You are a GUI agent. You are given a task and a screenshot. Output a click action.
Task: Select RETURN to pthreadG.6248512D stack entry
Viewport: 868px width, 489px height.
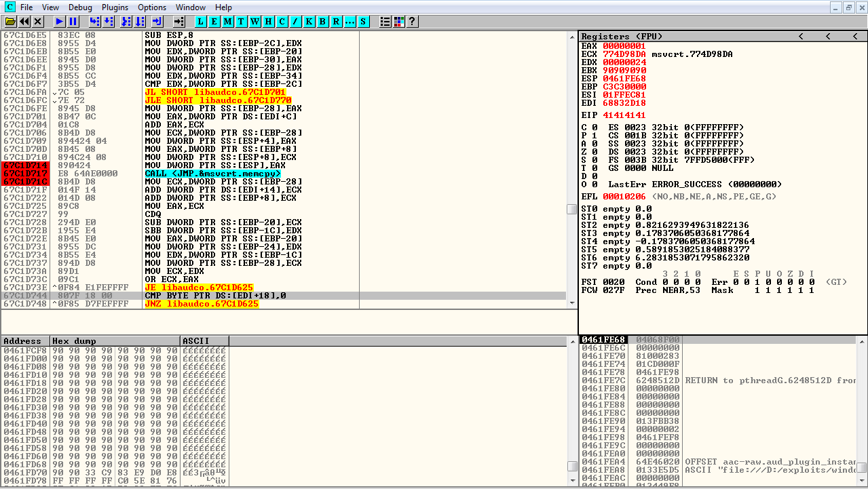pos(770,380)
